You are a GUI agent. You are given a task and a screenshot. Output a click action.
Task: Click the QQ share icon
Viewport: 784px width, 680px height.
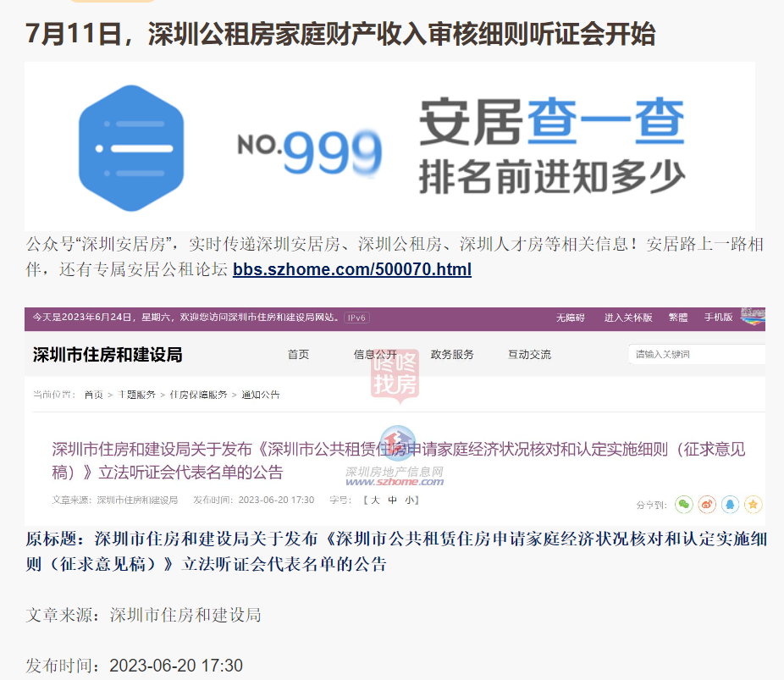(x=730, y=504)
